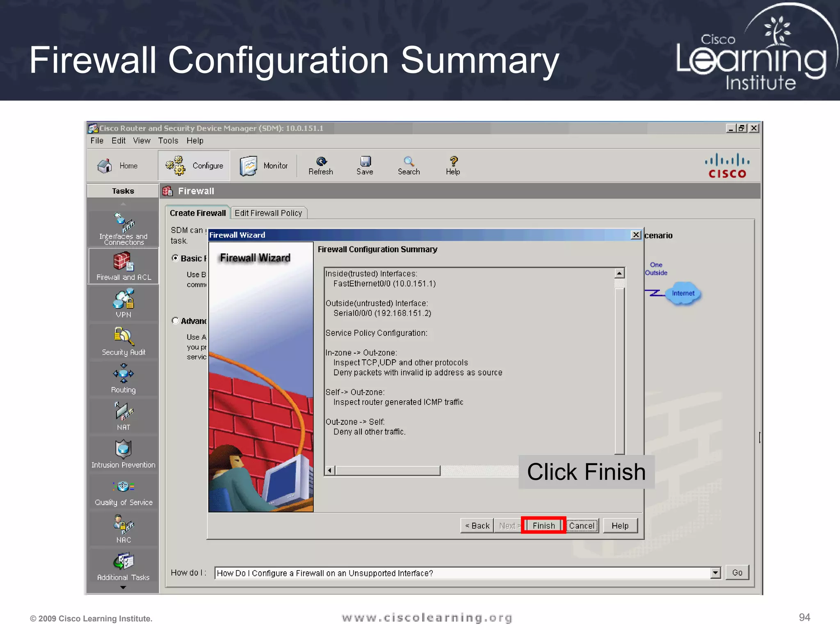Click the summary horizontal scrollbar thumb
840x630 pixels.
(388, 470)
